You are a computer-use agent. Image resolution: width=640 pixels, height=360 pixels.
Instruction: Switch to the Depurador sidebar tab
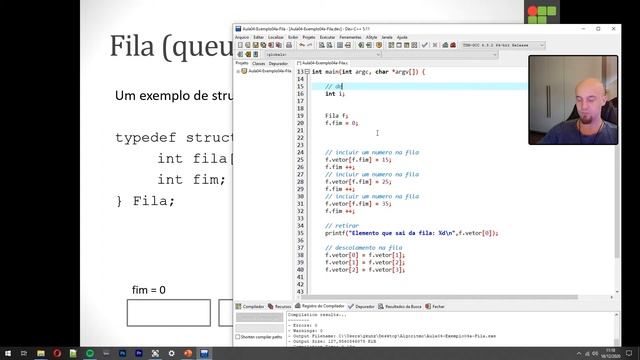[278, 64]
